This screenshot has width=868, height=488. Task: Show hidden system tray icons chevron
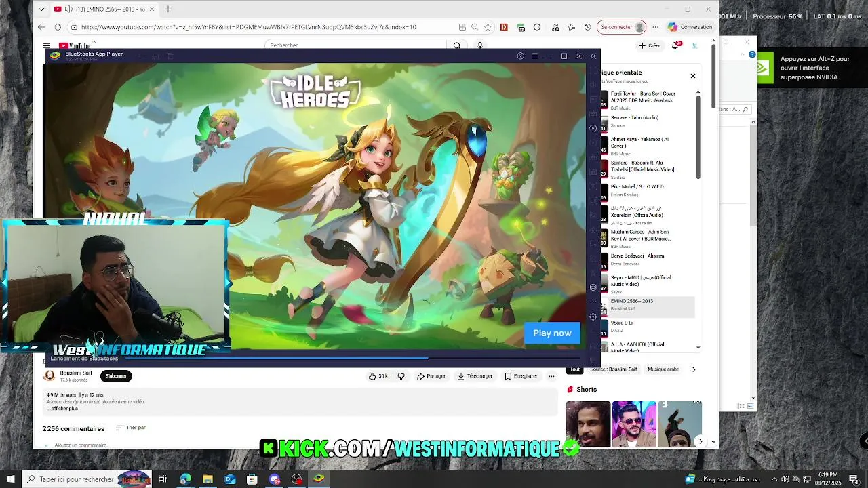coord(774,479)
